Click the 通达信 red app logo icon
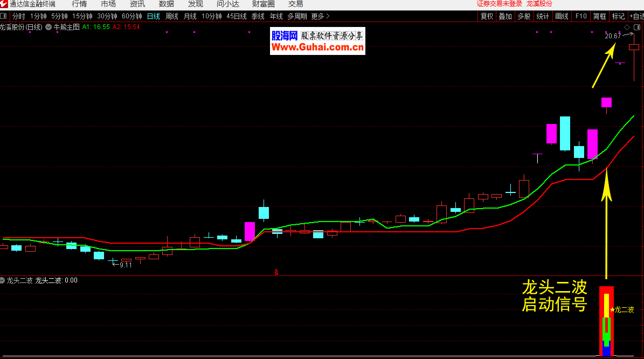This screenshot has width=644, height=359. pos(4,4)
